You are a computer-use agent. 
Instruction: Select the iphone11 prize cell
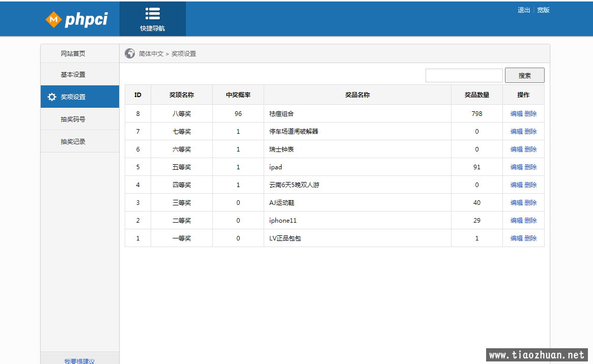pyautogui.click(x=357, y=221)
